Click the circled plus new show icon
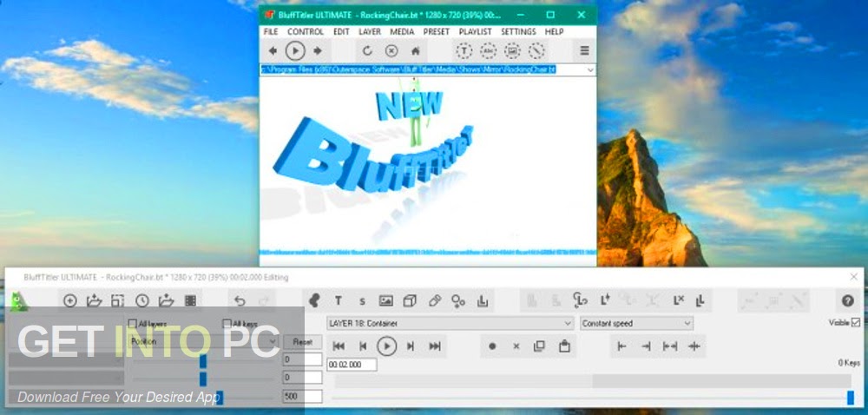The image size is (868, 415). pyautogui.click(x=70, y=300)
